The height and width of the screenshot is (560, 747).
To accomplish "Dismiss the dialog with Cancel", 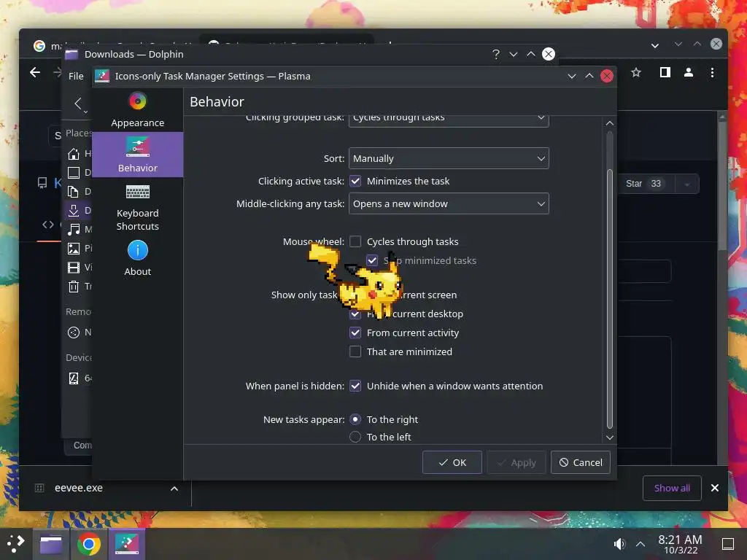I will click(x=580, y=462).
